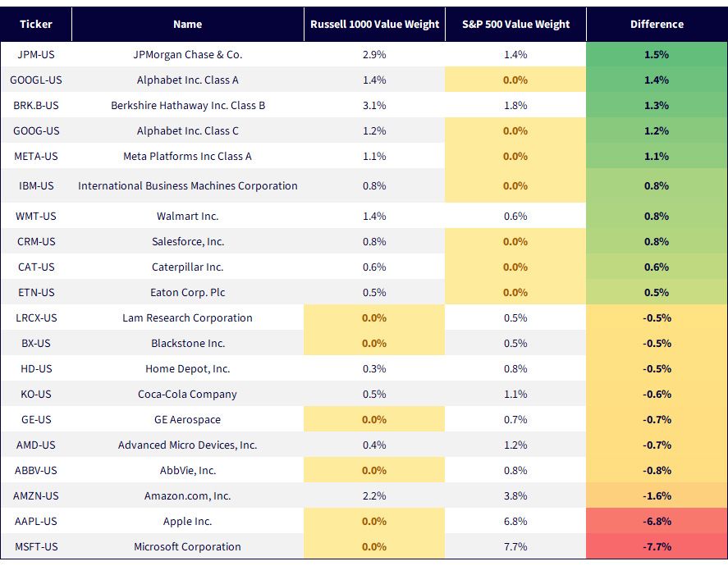Viewport: 728px width, 566px height.
Task: Click the Coca-Cola Company name cell
Action: [188, 394]
